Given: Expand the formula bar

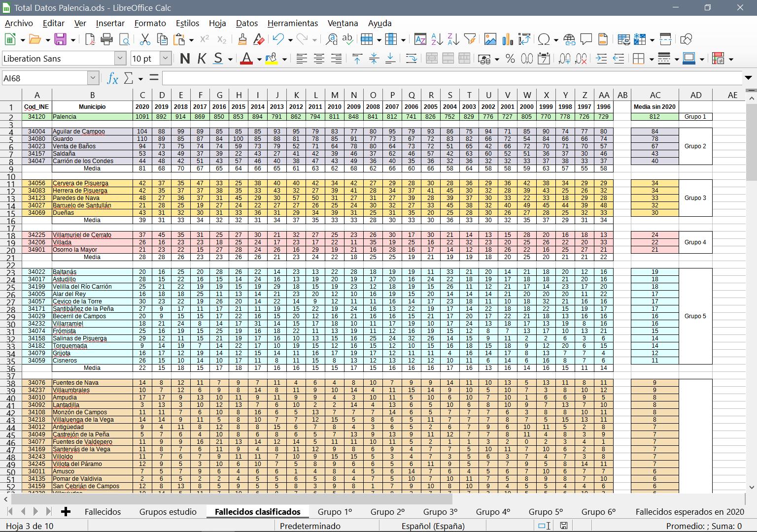Looking at the screenshot, I should pyautogui.click(x=749, y=78).
